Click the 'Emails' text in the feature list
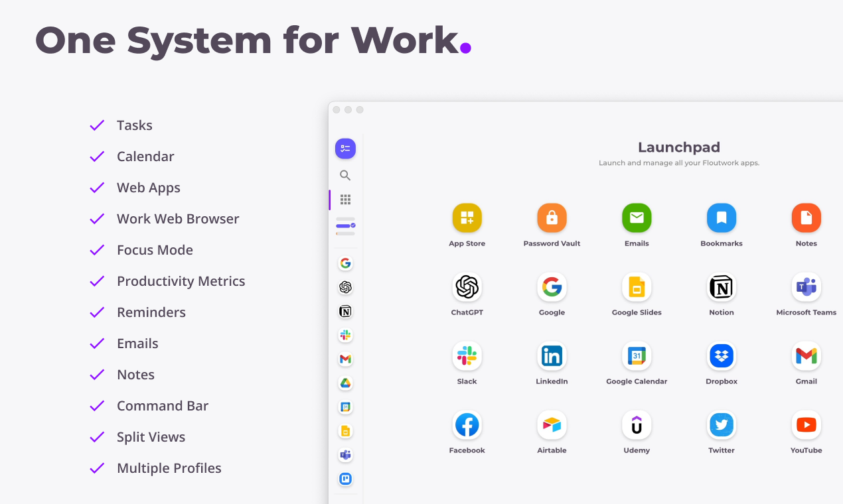 pos(137,344)
